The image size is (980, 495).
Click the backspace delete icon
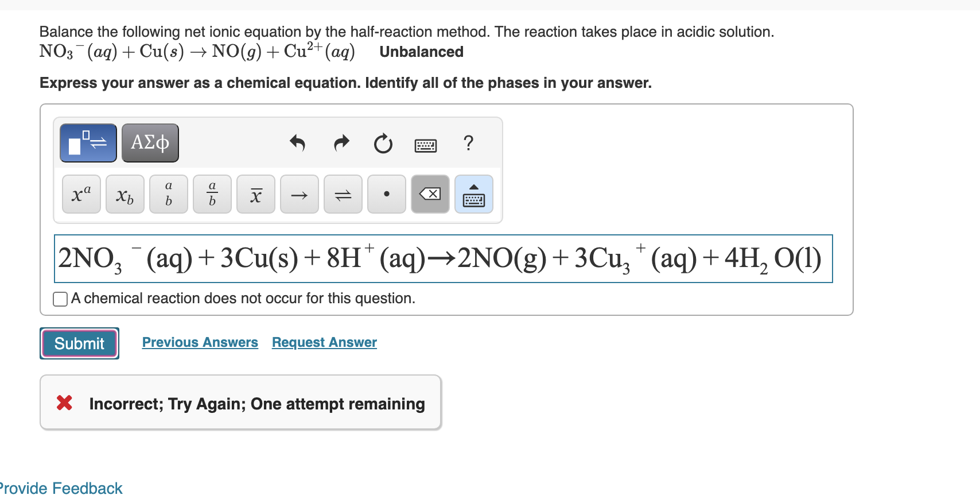click(430, 194)
